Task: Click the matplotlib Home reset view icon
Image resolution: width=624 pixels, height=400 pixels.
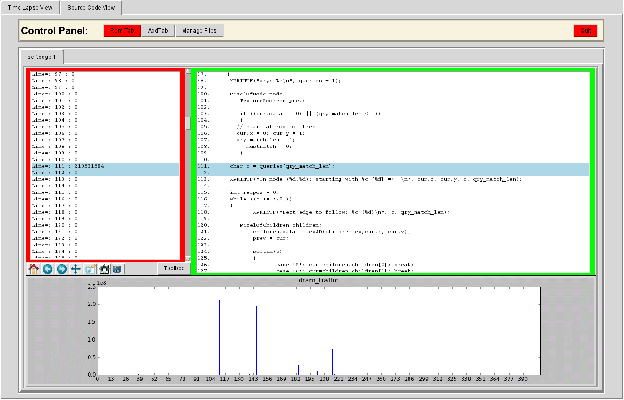Action: 34,269
